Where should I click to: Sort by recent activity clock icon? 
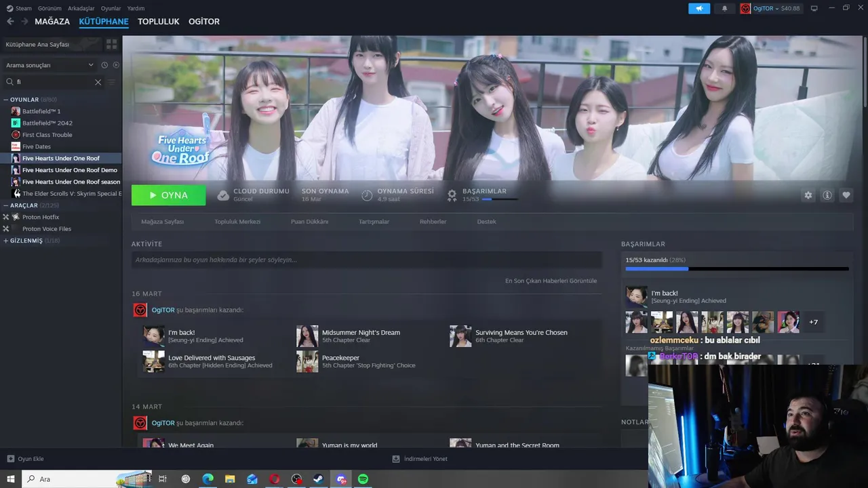(x=104, y=65)
